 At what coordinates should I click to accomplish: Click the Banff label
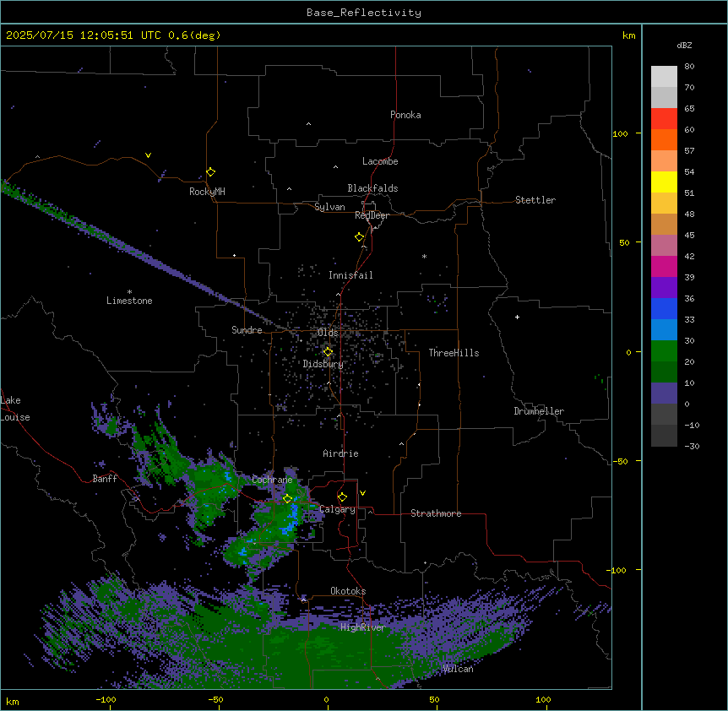105,479
